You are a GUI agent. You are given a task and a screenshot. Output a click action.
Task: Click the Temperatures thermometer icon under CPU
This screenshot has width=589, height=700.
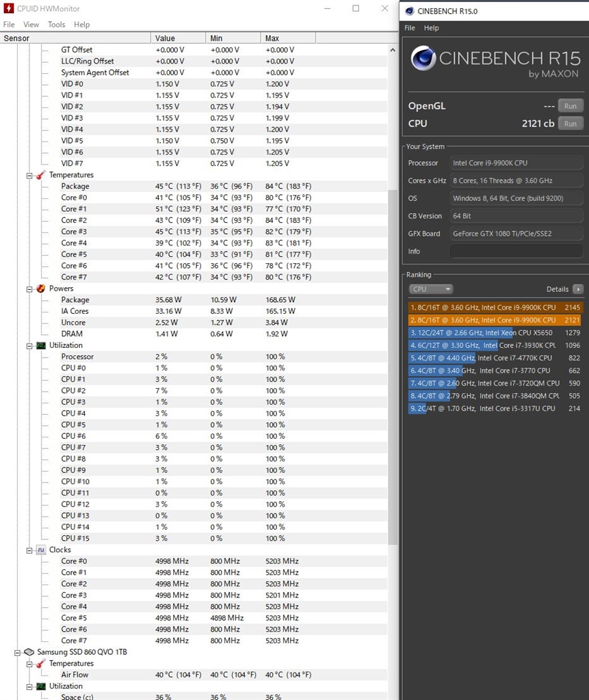point(41,175)
